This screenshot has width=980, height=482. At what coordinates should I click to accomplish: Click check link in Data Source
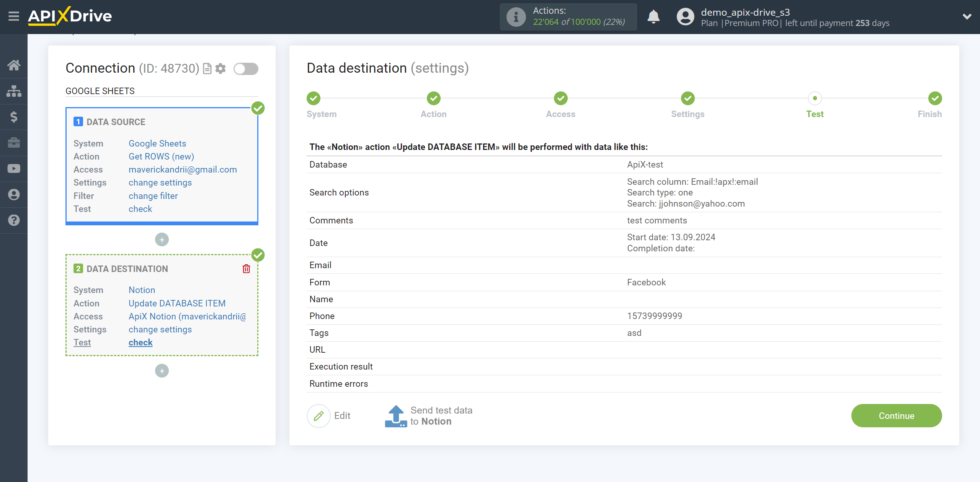140,209
